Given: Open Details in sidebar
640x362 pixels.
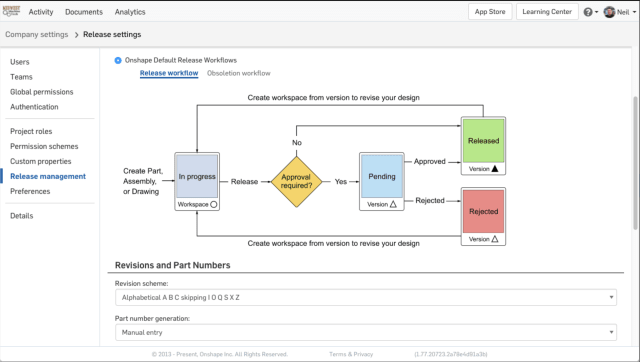Looking at the screenshot, I should coord(22,216).
